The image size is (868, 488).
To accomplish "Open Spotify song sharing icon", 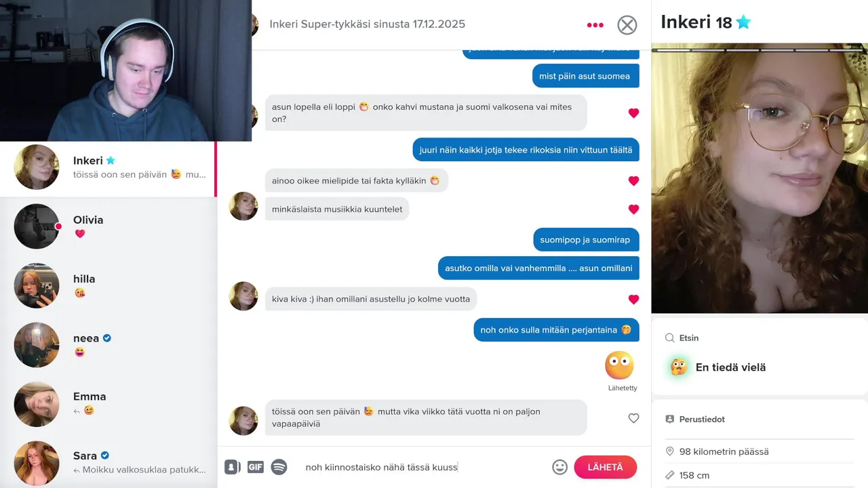I will click(279, 467).
